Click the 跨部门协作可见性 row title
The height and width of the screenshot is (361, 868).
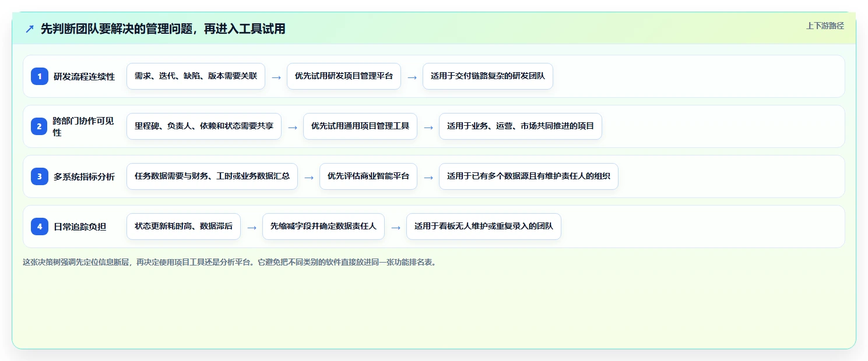(x=85, y=126)
